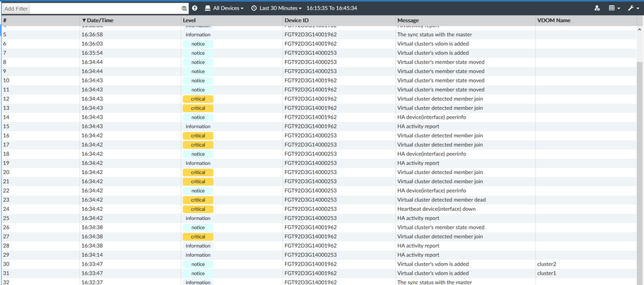Screen dimensions: 644x285
Task: Sort by the Level column header
Action: click(x=190, y=20)
